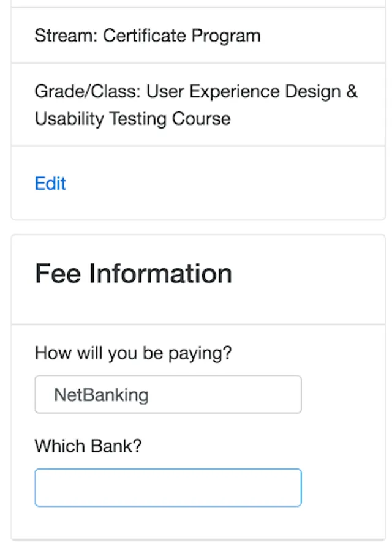Click the word 'Bank?' in the label
392x551 pixels.
pyautogui.click(x=116, y=446)
